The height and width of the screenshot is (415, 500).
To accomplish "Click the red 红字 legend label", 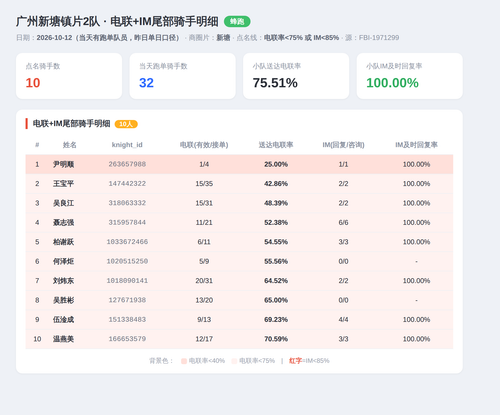I will [x=295, y=361].
